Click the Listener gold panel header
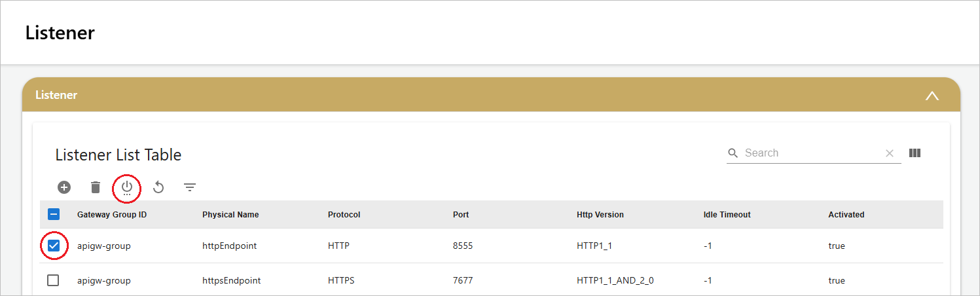 492,95
